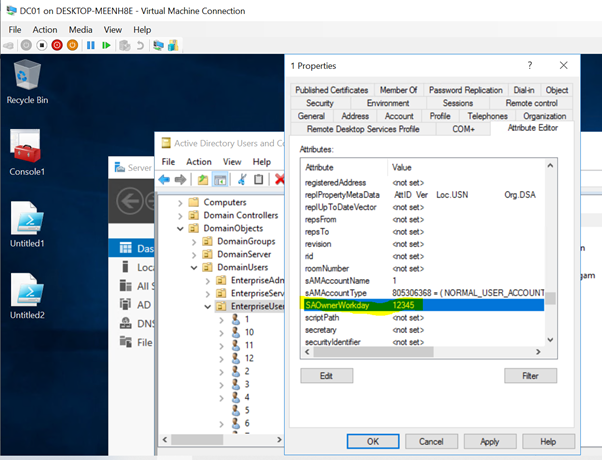The width and height of the screenshot is (602, 460).
Task: Select the scriptPath attribute row
Action: [423, 318]
